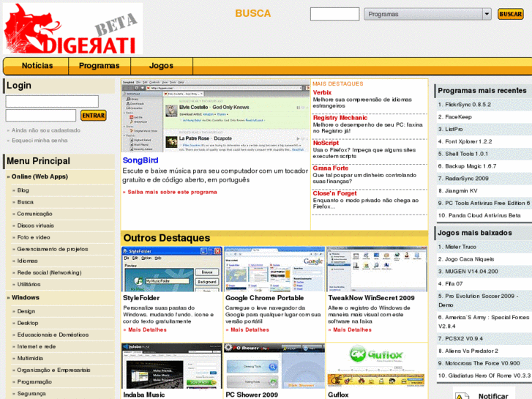Viewport: 532px width, 399px height.
Task: Open the Online (Web Apps) menu section
Action: [40, 176]
